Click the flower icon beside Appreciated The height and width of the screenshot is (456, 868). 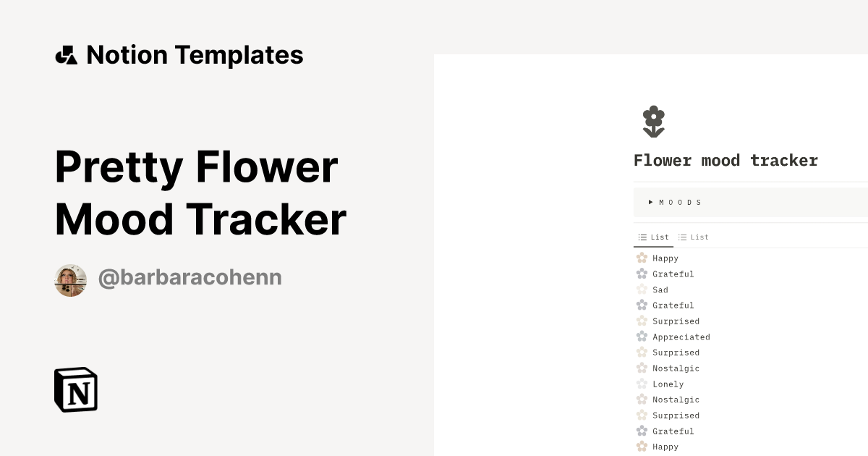[x=642, y=337]
